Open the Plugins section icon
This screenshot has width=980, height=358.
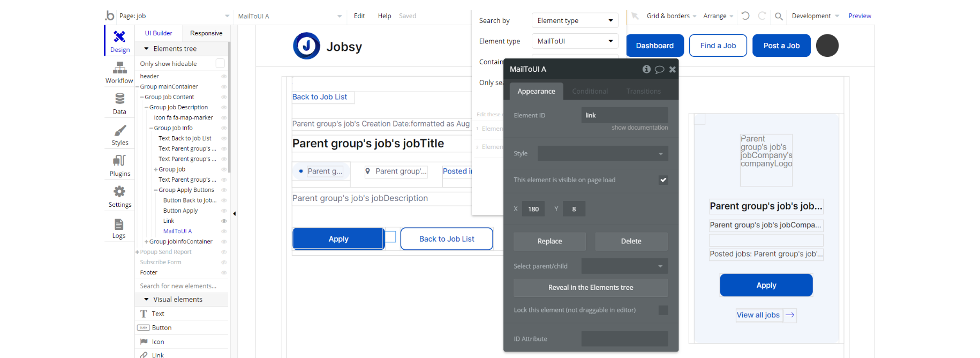click(119, 161)
